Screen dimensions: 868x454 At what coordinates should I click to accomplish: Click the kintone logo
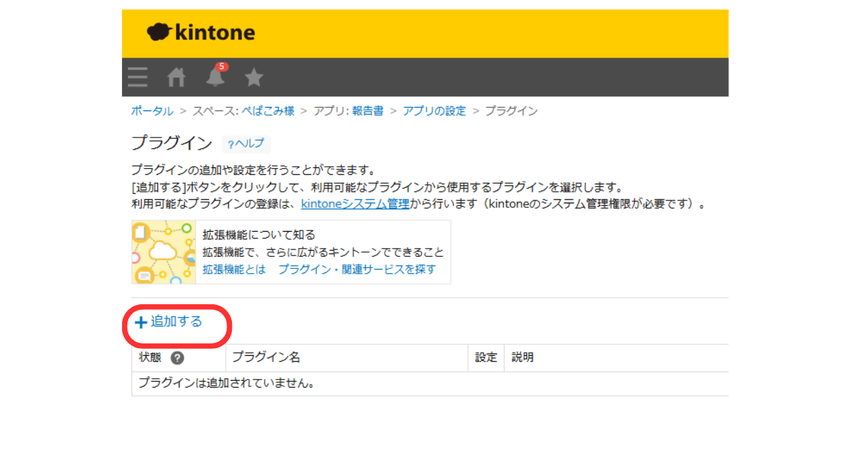pos(201,32)
